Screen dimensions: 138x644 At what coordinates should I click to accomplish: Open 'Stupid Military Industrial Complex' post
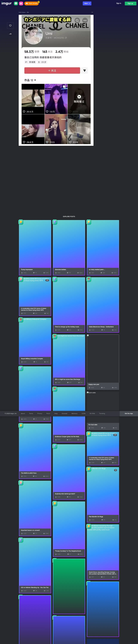pyautogui.click(x=35, y=341)
